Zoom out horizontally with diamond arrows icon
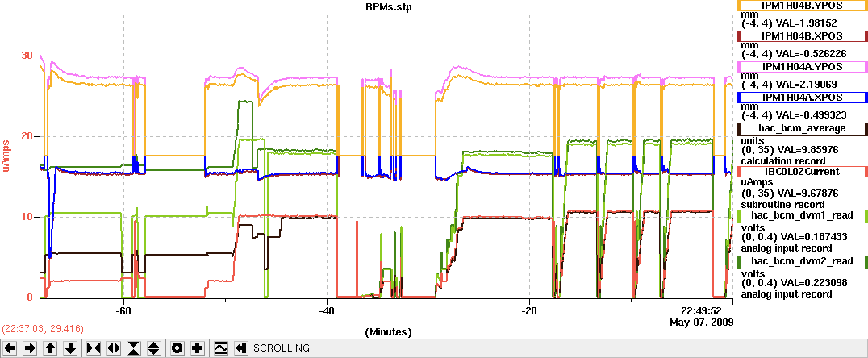 tap(114, 348)
